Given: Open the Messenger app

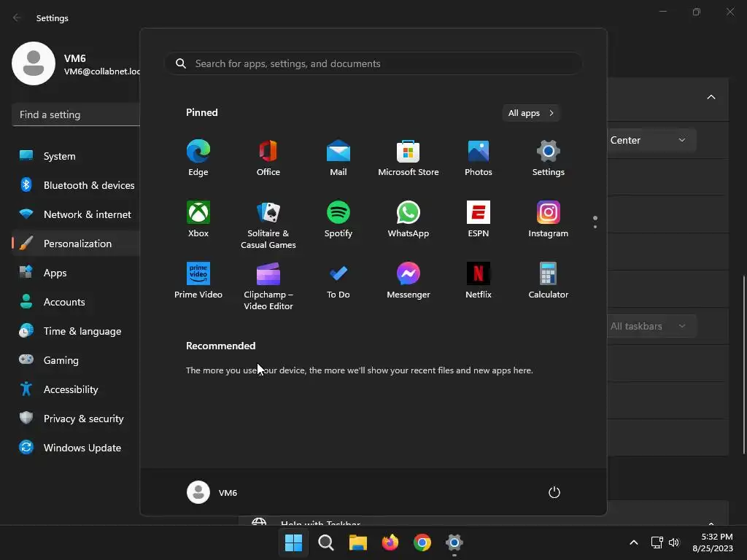Looking at the screenshot, I should click(409, 281).
